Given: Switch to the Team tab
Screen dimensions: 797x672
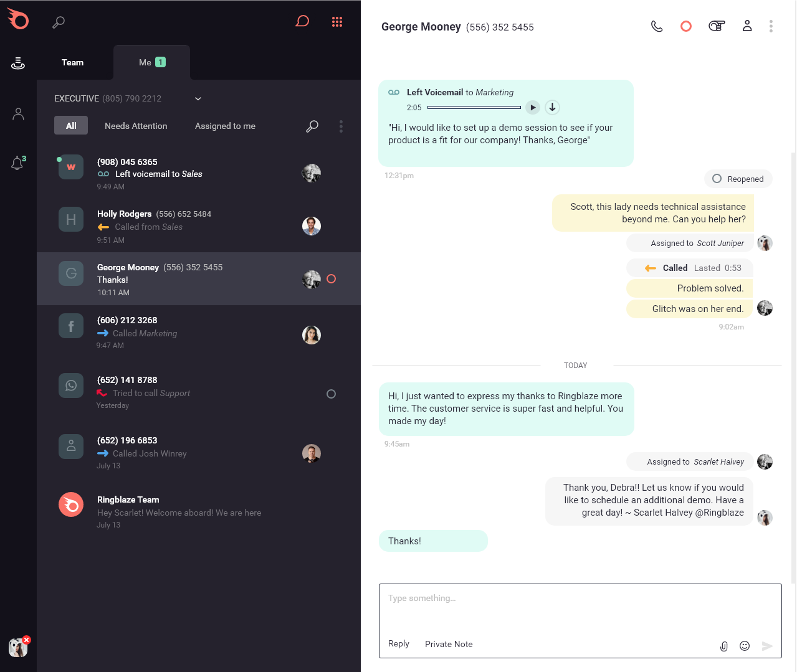Looking at the screenshot, I should tap(72, 62).
